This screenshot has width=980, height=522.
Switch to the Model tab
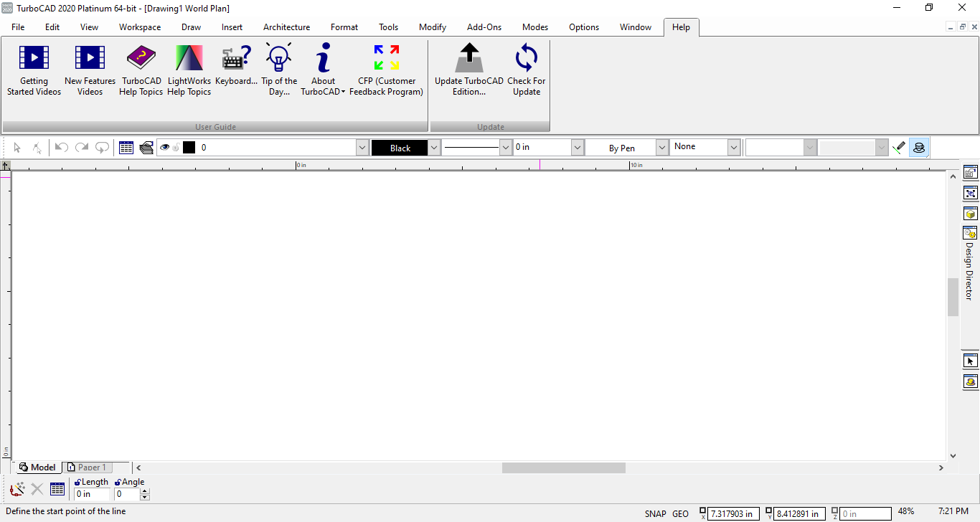(x=37, y=468)
